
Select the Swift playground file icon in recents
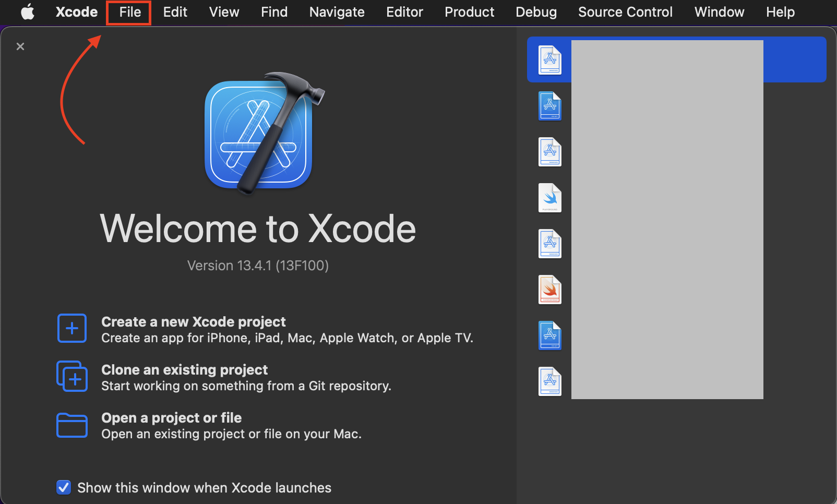[x=550, y=198]
